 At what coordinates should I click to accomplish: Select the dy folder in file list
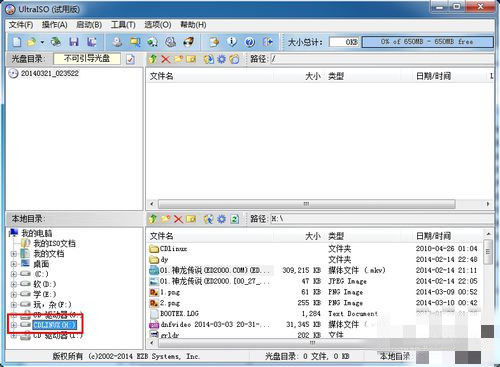pyautogui.click(x=164, y=260)
